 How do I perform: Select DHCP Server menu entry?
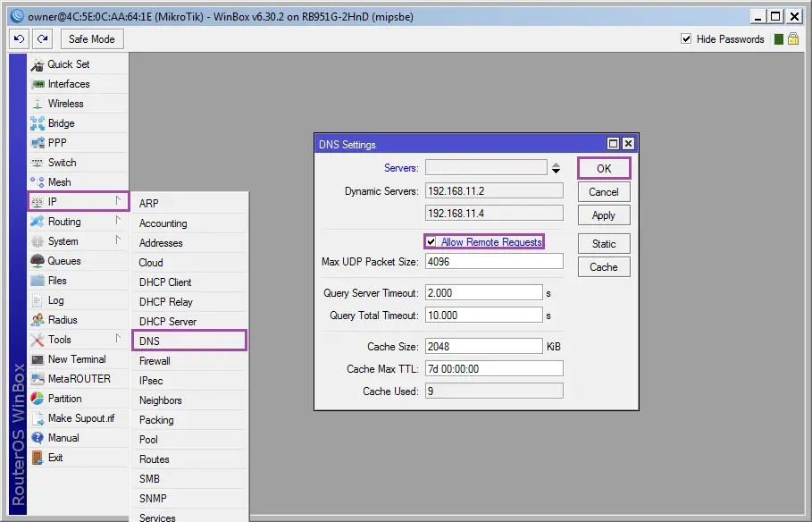(189, 322)
